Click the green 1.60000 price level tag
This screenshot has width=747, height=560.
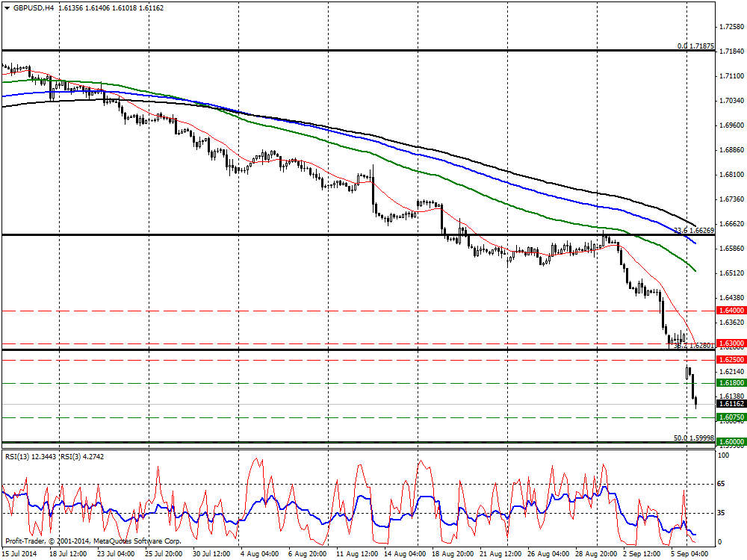point(730,442)
